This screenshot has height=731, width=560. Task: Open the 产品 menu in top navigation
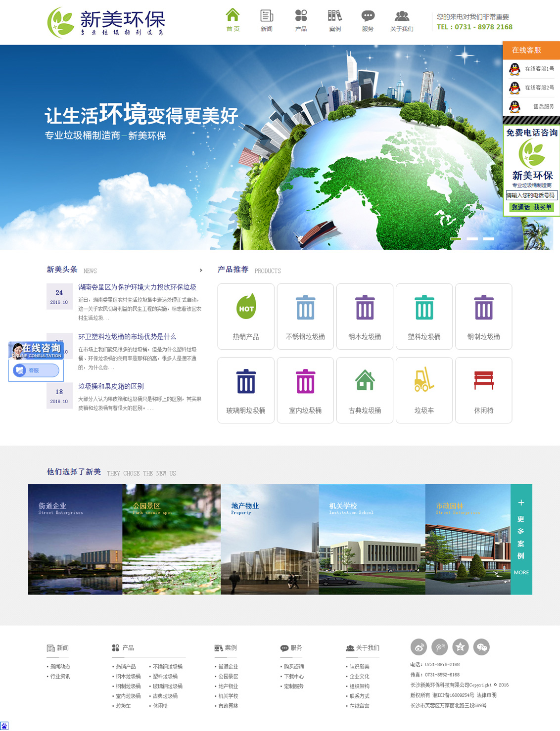pos(301,20)
